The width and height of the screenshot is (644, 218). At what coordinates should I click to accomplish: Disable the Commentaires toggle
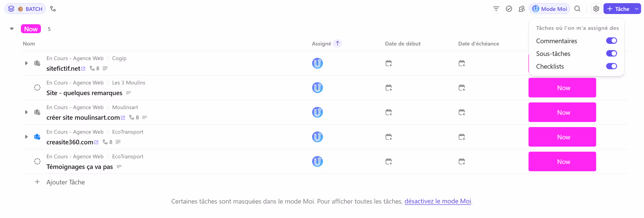coord(611,41)
